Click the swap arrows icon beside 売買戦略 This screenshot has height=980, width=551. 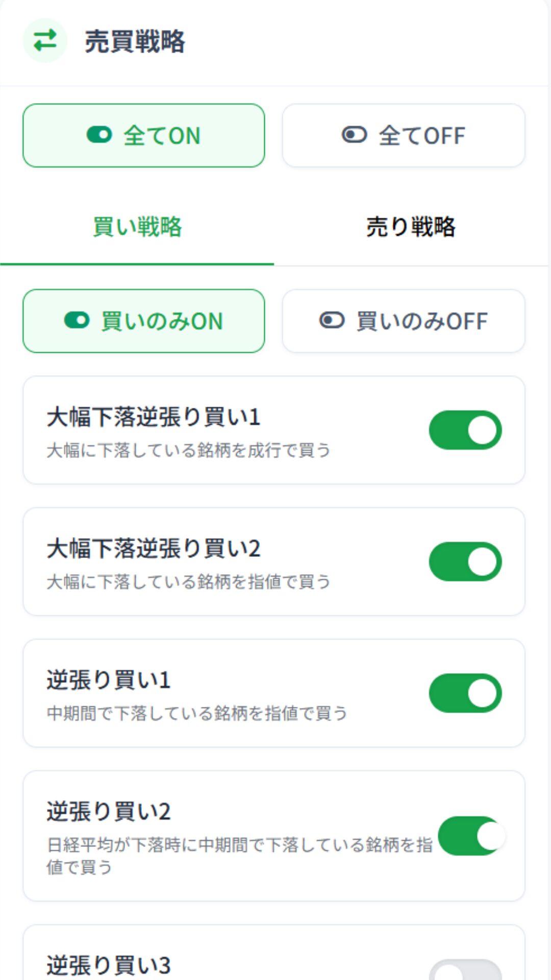coord(45,40)
